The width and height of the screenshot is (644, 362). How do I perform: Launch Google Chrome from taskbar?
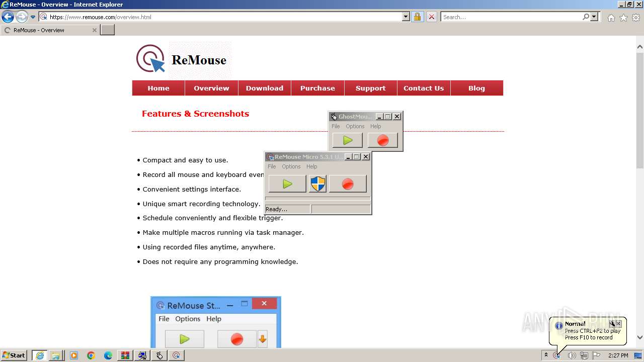(91, 355)
